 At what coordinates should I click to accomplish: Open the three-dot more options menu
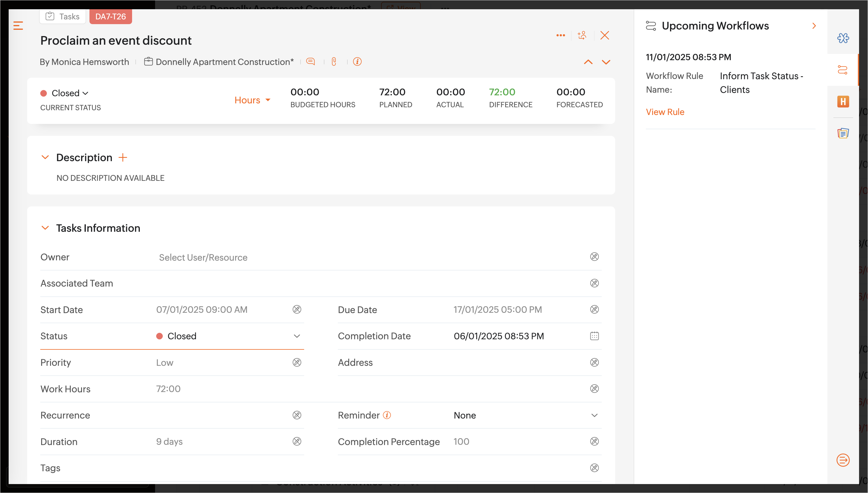coord(561,35)
